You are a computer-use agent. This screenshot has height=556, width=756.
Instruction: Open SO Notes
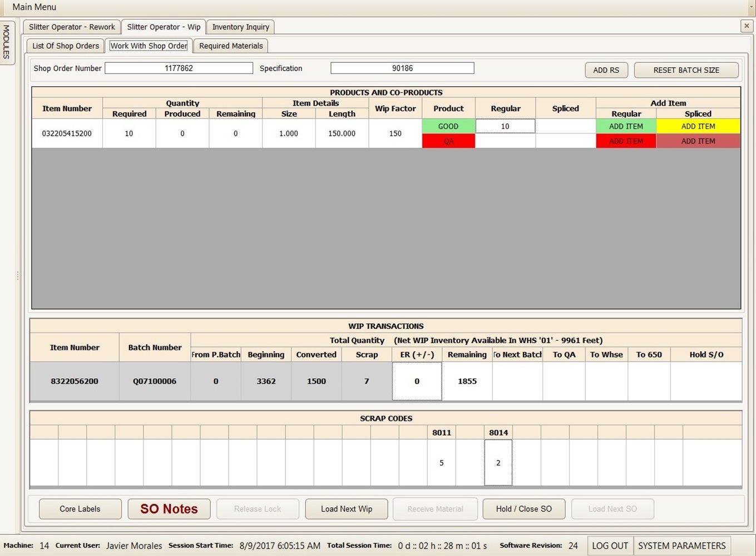coord(169,509)
